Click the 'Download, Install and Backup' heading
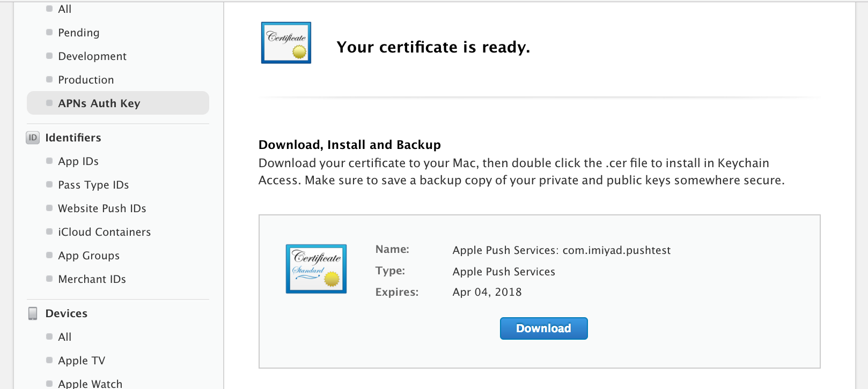Viewport: 868px width, 389px height. [x=350, y=145]
